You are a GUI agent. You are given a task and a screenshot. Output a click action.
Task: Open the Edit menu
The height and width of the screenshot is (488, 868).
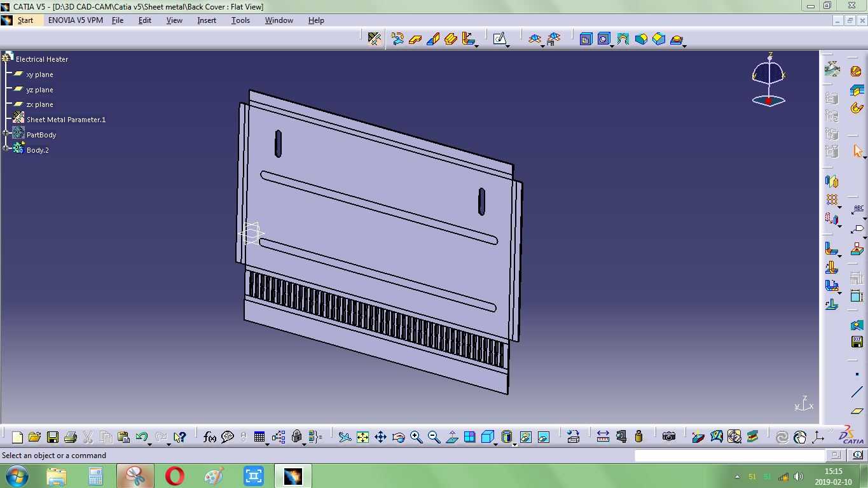[145, 20]
